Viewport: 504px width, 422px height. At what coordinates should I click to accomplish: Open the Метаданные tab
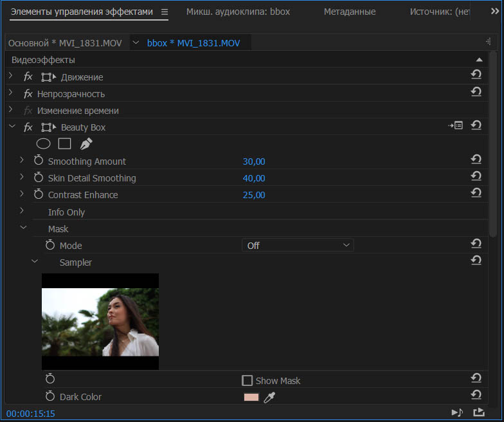(x=350, y=12)
